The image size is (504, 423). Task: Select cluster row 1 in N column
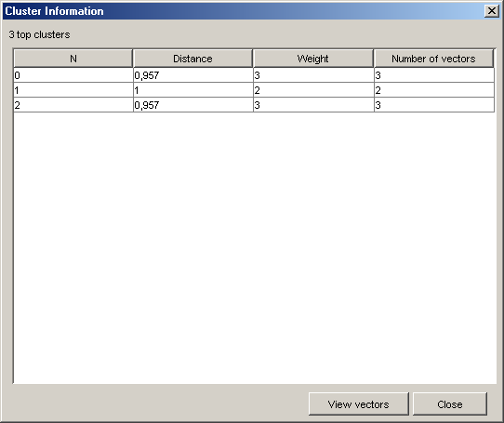pos(73,90)
